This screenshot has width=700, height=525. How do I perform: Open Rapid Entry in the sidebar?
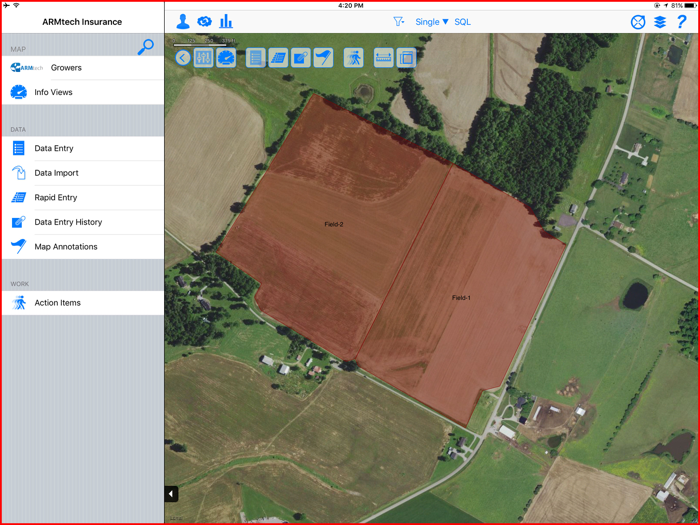click(x=83, y=197)
